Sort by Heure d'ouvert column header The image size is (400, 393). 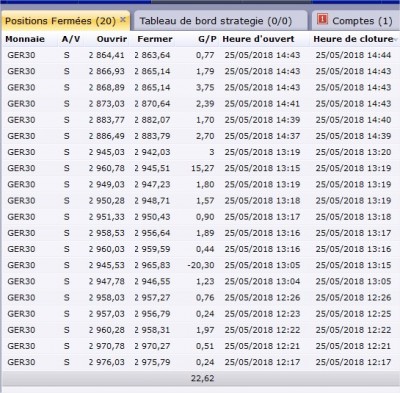pos(258,39)
